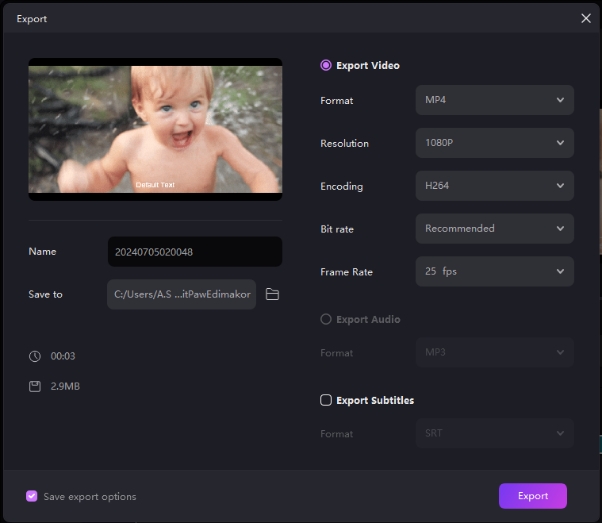Click the file size disk icon
The image size is (602, 523).
(x=35, y=386)
